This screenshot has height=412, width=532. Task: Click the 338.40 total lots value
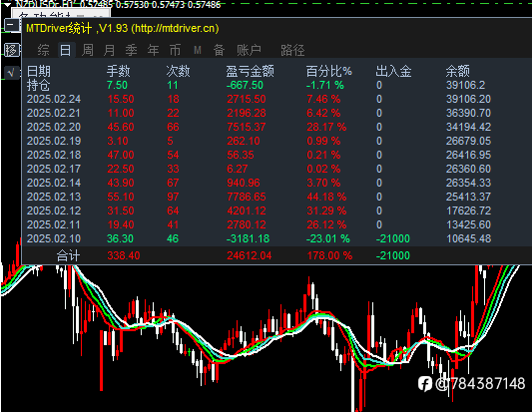click(x=124, y=255)
